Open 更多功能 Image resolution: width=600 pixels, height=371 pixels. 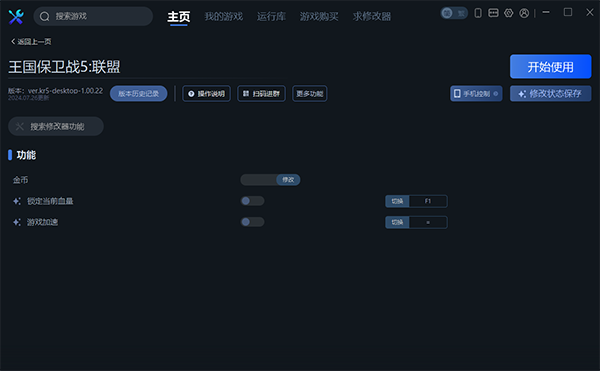tap(310, 94)
